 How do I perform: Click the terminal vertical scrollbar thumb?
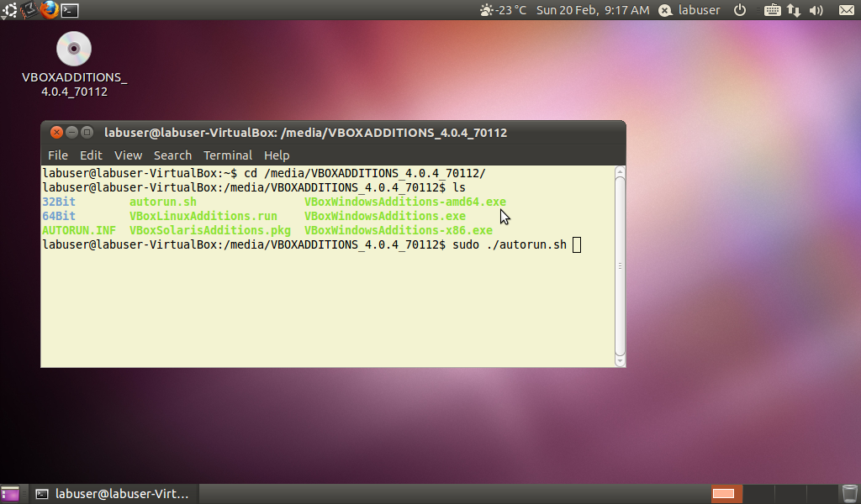(620, 266)
